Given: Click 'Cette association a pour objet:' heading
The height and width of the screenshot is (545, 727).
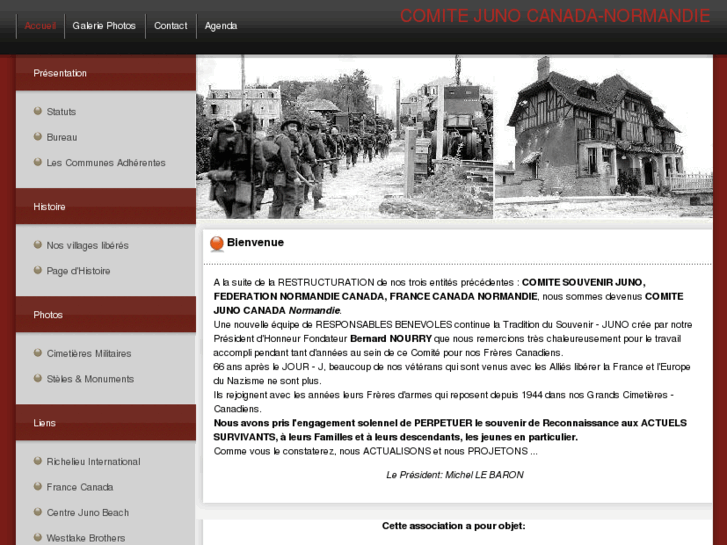Looking at the screenshot, I should tap(453, 526).
